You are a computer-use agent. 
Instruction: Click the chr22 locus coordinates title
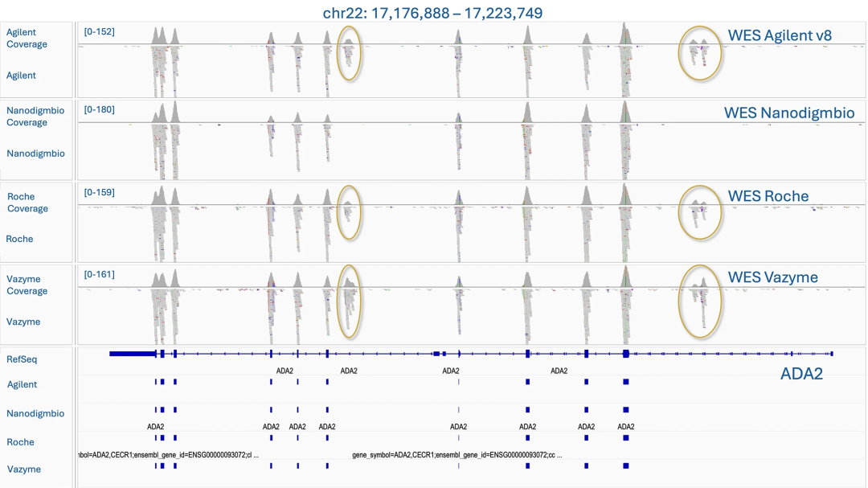(433, 13)
